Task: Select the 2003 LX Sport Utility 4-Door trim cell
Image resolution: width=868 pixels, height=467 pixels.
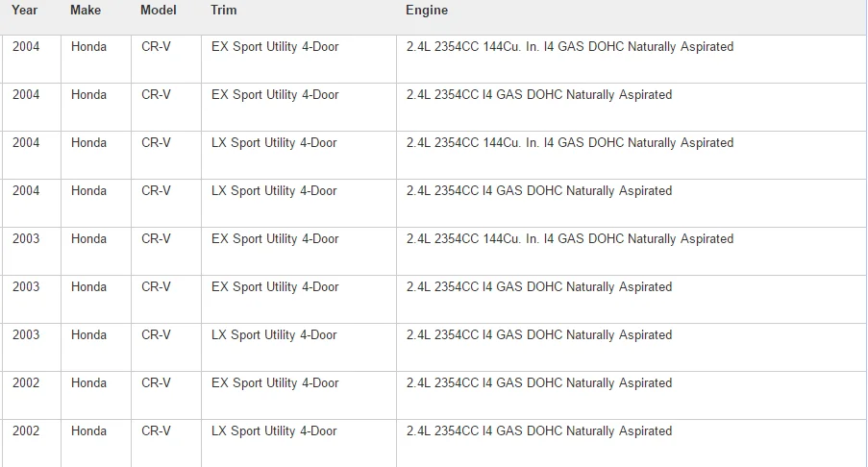Action: [x=299, y=348]
